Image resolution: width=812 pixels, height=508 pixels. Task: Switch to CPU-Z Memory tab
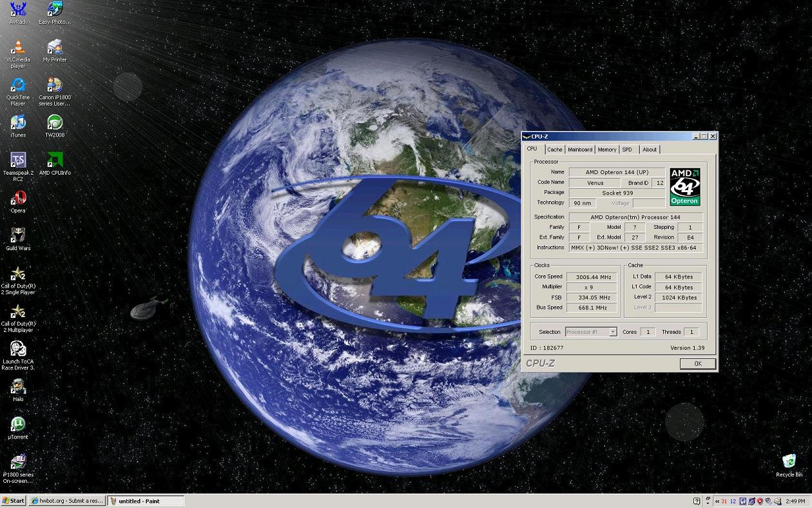pyautogui.click(x=606, y=150)
